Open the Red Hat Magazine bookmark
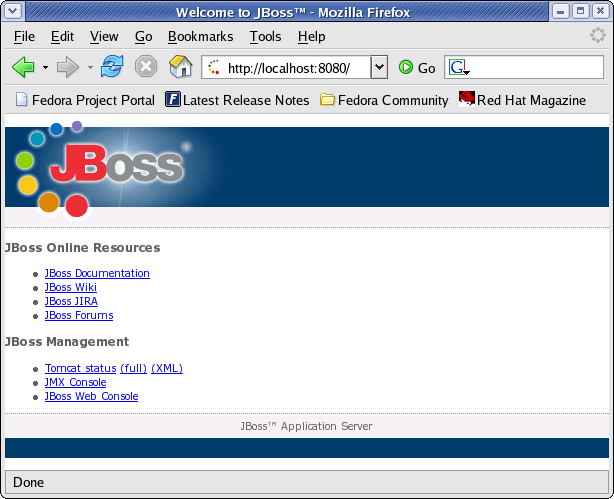 pyautogui.click(x=522, y=99)
